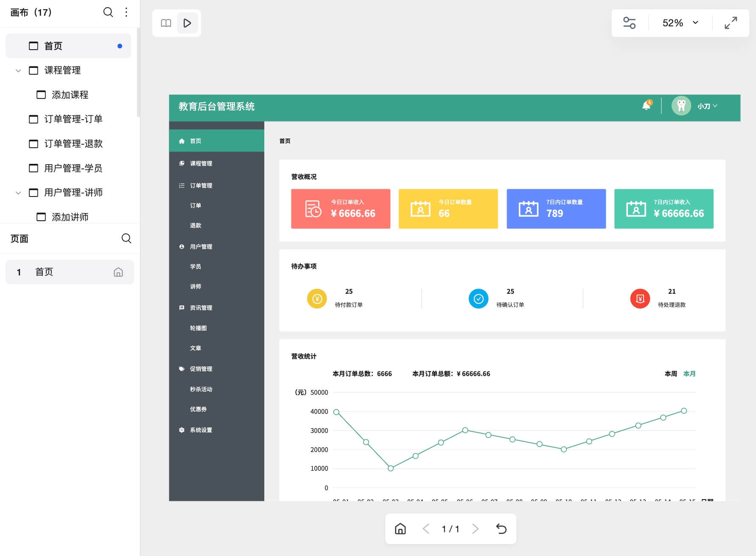
Task: Open the search magnifier in the 画布 panel
Action: coord(108,12)
